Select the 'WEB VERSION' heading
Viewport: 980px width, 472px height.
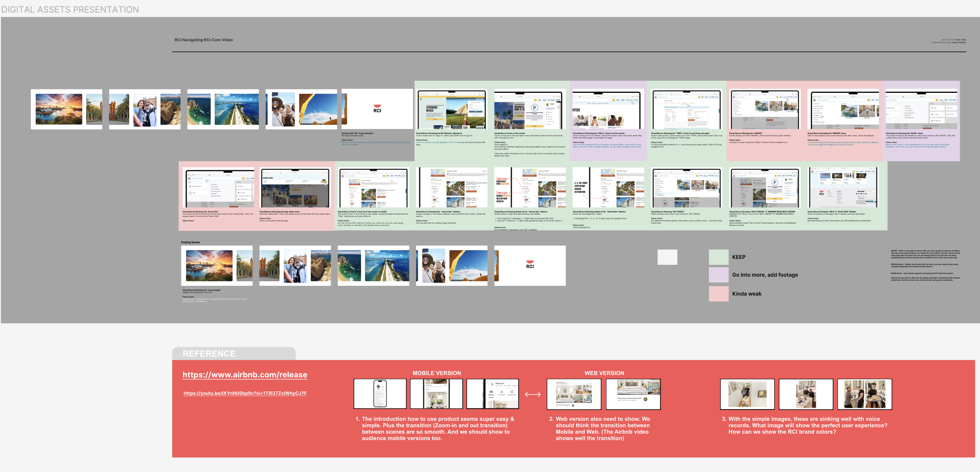pos(604,373)
